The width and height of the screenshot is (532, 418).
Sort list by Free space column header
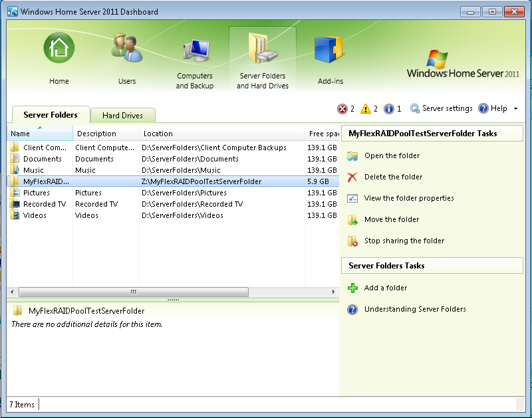point(323,134)
